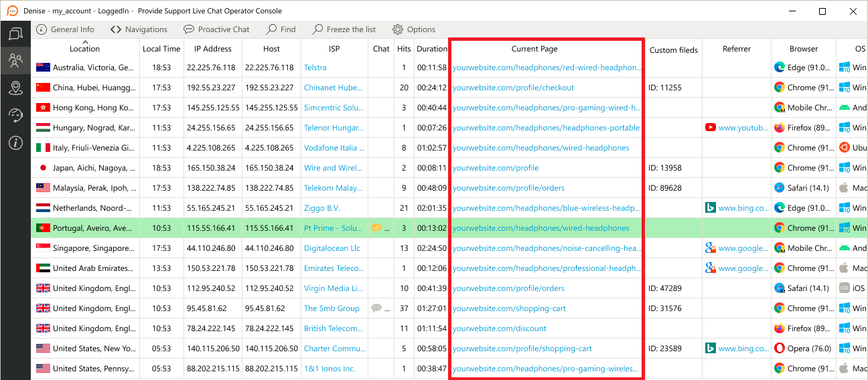This screenshot has width=868, height=380.
Task: Sort by the Hits column header
Action: click(404, 49)
